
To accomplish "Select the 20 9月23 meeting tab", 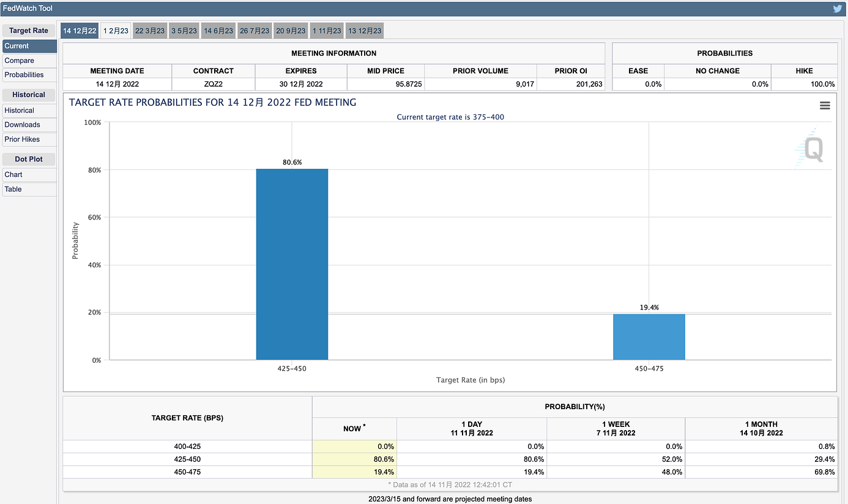I will coord(291,31).
